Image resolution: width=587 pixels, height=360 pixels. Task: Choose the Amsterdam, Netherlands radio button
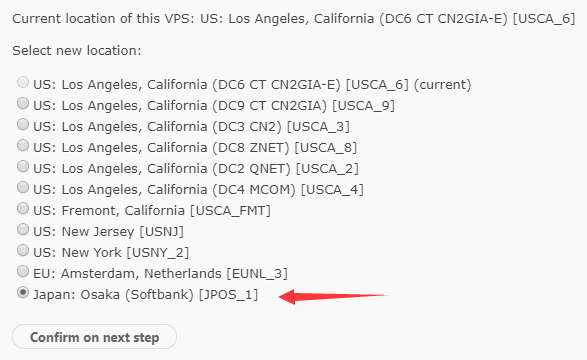(x=23, y=271)
